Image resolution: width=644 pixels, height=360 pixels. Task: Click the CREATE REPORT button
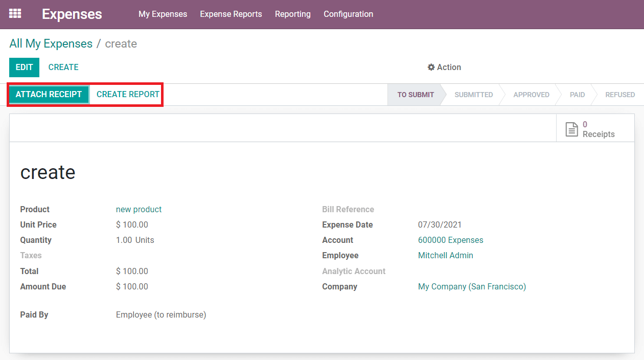[128, 95]
